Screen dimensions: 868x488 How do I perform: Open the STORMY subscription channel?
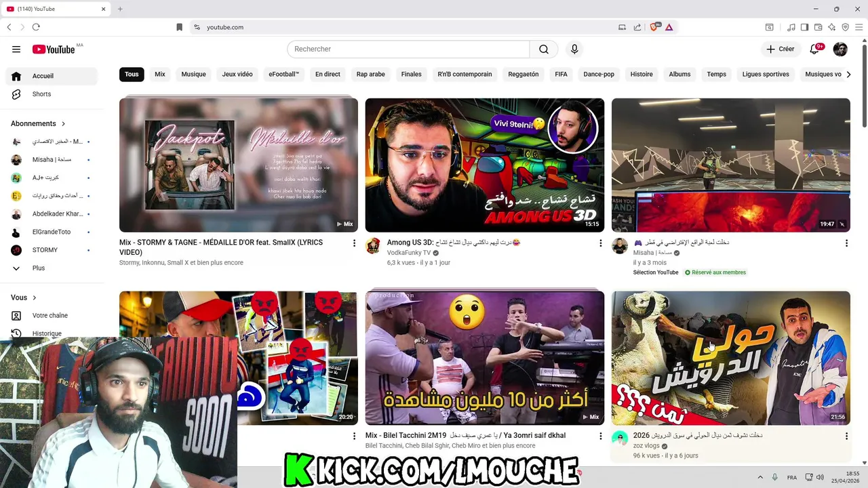pyautogui.click(x=52, y=250)
